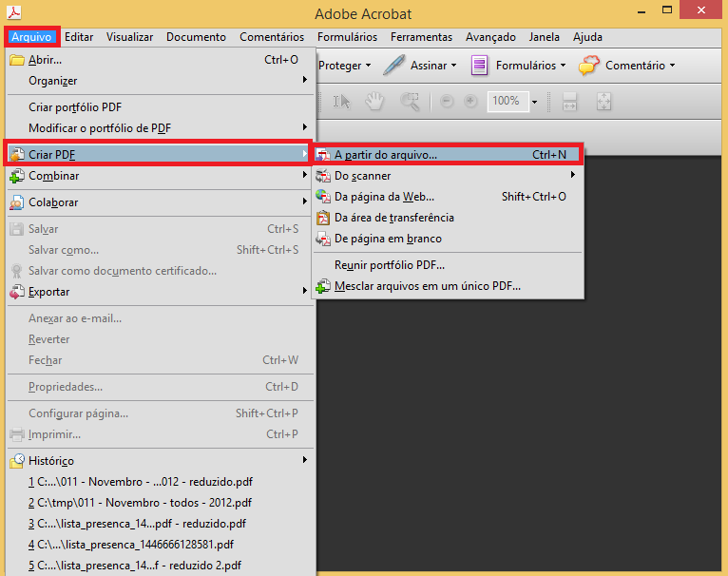Open recent file 2 Novembro todos 2012.pdf
Screen dimensions: 728x576
pos(140,503)
